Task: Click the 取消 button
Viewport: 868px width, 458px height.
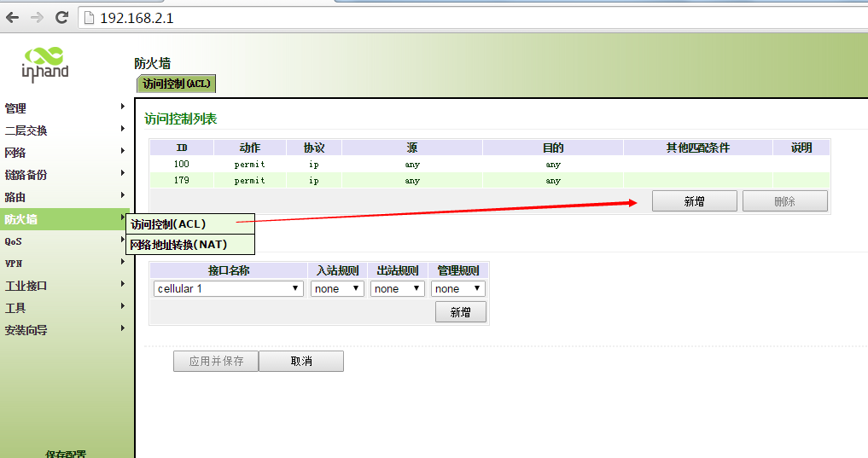Action: (301, 362)
